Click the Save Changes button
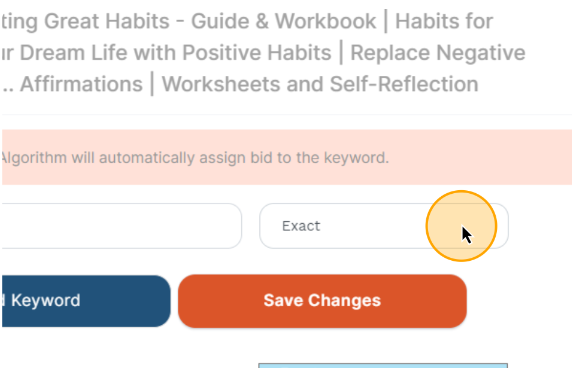Screen dimensions: 572x368 tap(322, 301)
